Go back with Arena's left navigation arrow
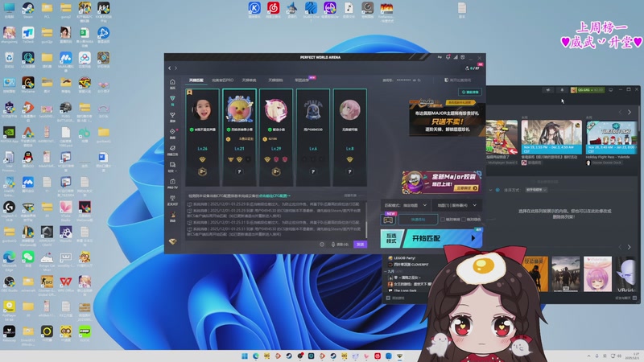 [170, 68]
